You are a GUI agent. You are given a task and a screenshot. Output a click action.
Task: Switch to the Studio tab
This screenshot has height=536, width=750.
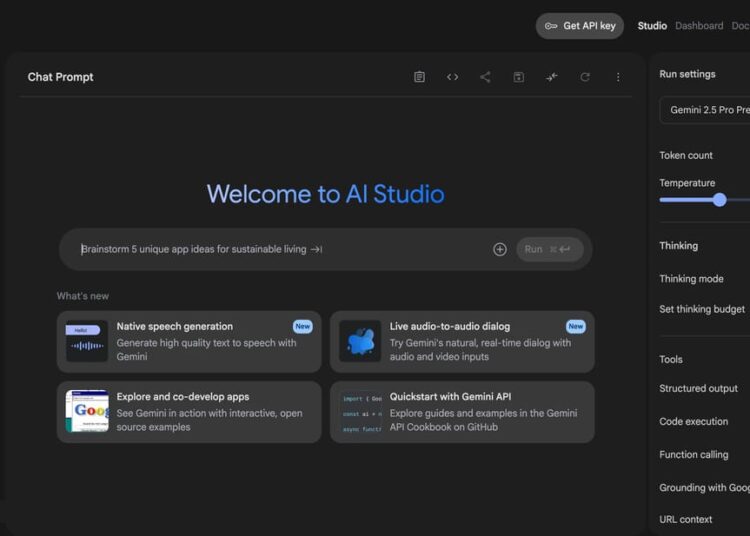click(x=652, y=26)
